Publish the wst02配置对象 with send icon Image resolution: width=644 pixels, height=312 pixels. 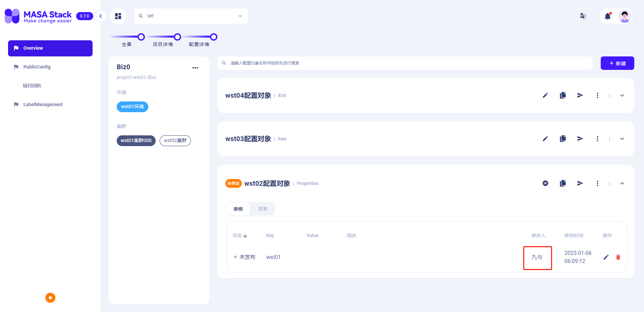pyautogui.click(x=580, y=183)
